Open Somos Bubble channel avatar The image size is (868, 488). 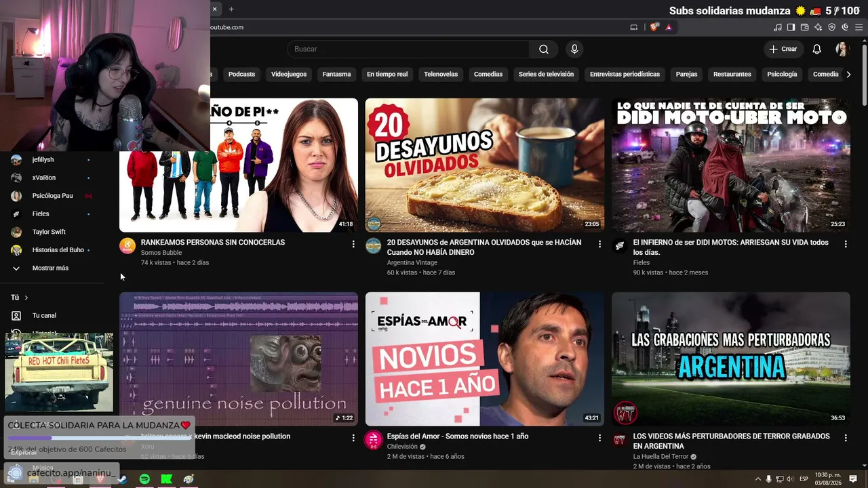tap(127, 246)
